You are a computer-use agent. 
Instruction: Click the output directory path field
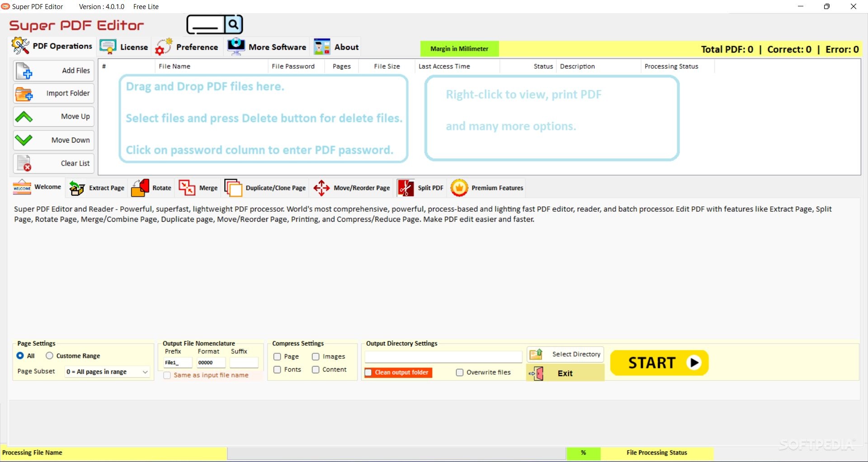click(x=443, y=357)
